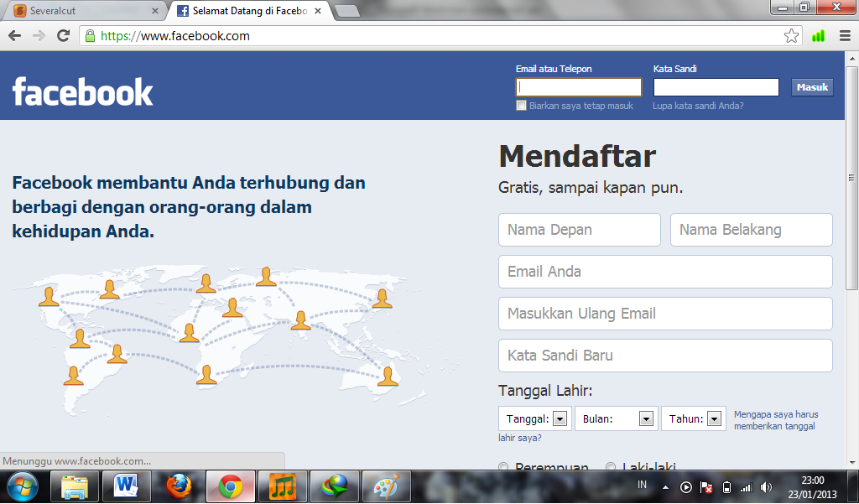Open the Tahun dropdown

(x=694, y=418)
